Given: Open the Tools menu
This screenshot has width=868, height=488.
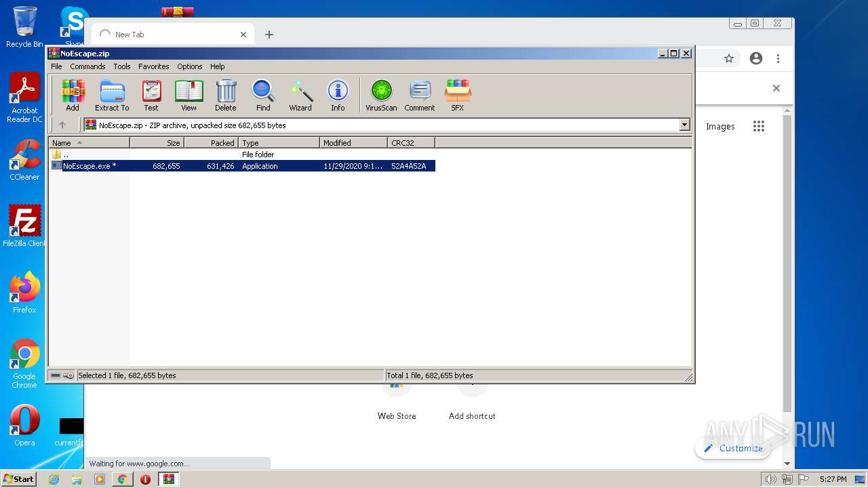Looking at the screenshot, I should (x=122, y=66).
